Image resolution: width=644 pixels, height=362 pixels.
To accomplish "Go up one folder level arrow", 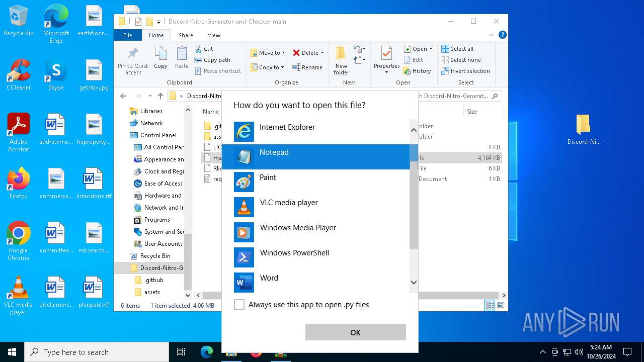I will pyautogui.click(x=160, y=96).
